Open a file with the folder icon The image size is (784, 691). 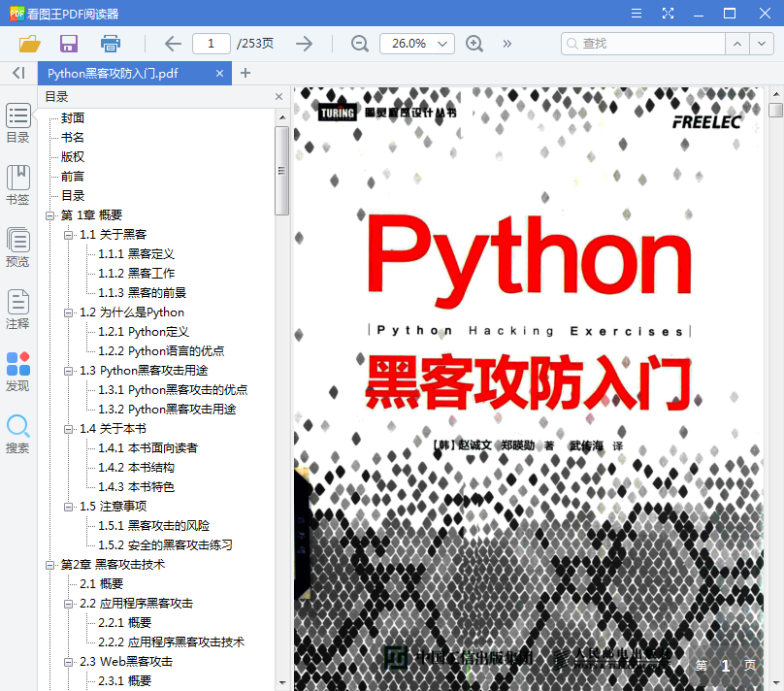click(x=29, y=44)
